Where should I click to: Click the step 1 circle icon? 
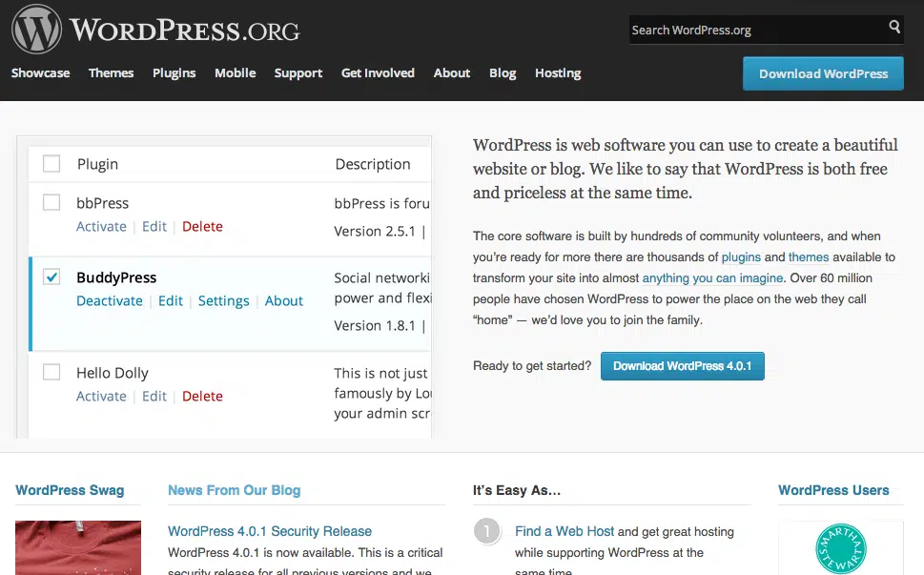[x=486, y=531]
